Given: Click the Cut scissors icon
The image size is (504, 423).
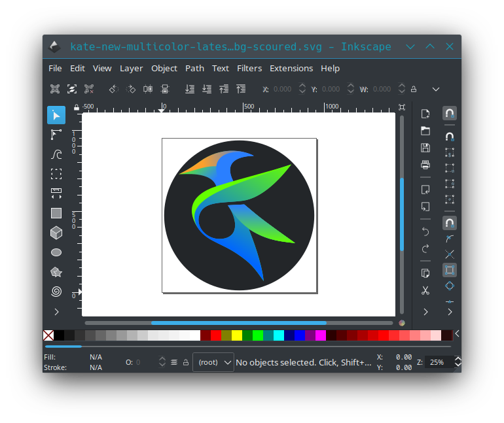Looking at the screenshot, I should (x=425, y=290).
